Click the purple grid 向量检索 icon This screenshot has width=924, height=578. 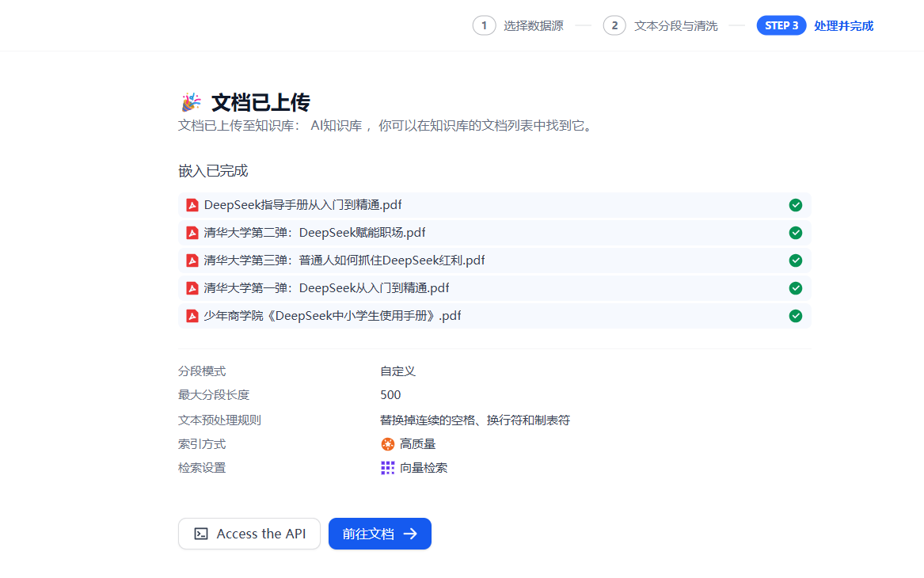[x=388, y=468]
